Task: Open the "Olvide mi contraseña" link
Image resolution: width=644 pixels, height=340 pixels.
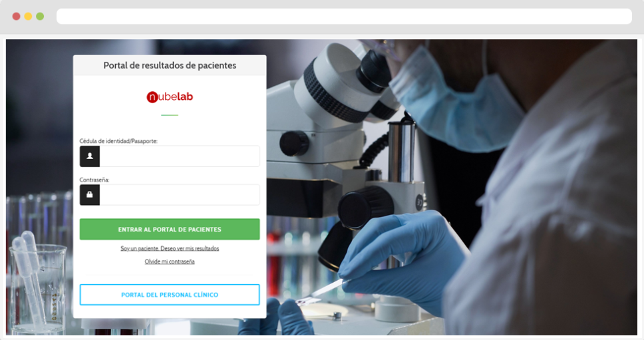Action: coord(170,261)
